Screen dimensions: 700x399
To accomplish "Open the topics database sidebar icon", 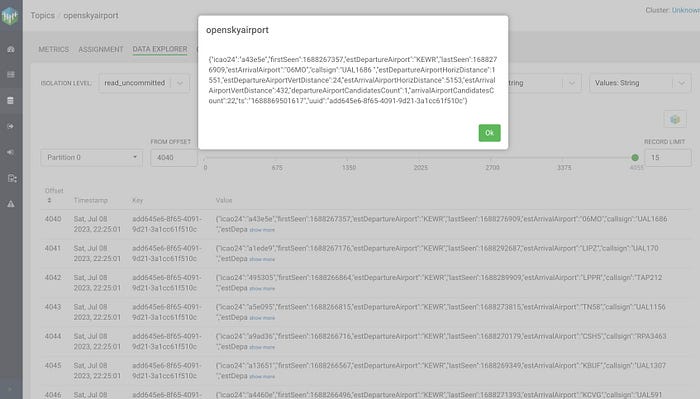I will coord(11,100).
